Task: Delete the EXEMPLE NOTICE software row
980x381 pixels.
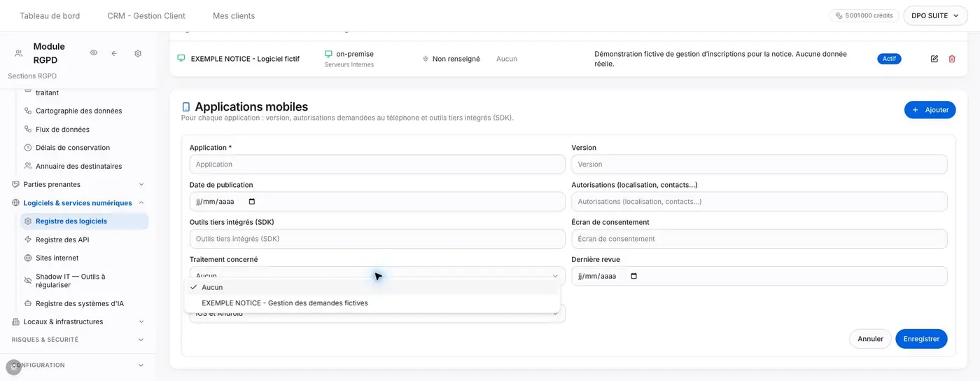Action: tap(951, 59)
